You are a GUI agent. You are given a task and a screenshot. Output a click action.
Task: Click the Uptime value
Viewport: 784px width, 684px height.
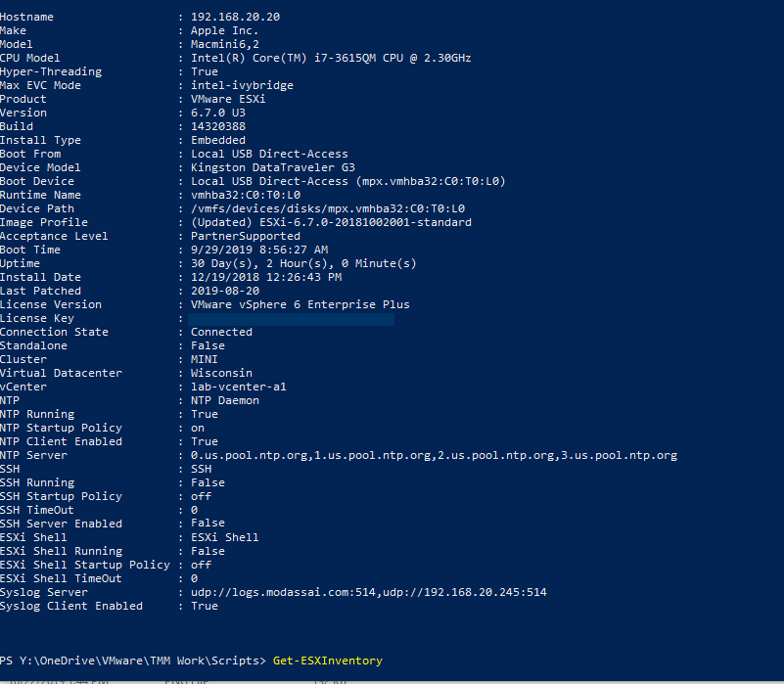pos(303,263)
